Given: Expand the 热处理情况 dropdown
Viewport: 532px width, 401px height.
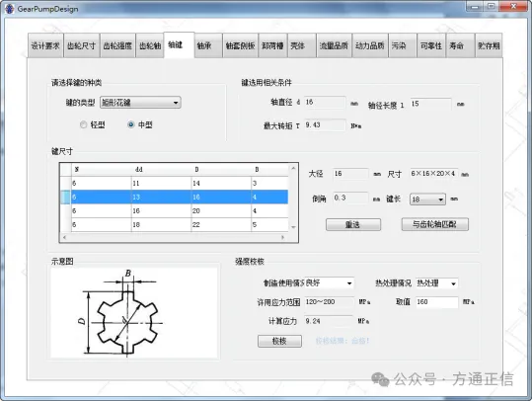Looking at the screenshot, I should click(436, 283).
